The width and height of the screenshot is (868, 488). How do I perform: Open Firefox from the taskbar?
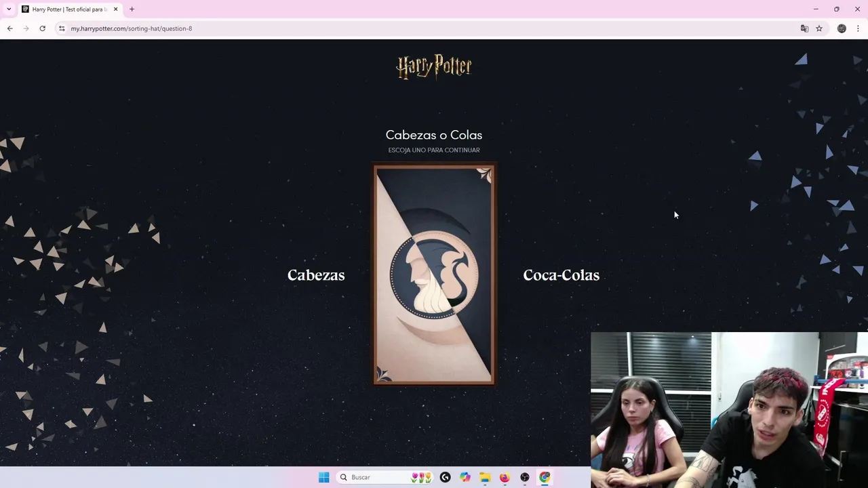click(x=505, y=477)
